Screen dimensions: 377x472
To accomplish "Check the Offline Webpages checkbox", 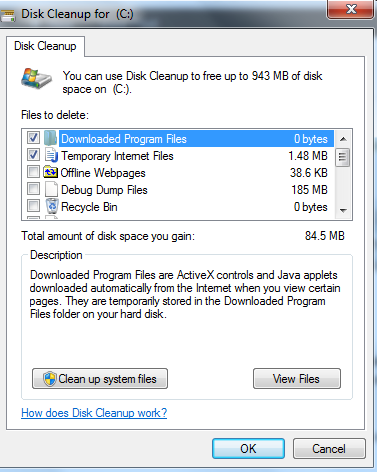I will coord(33,172).
